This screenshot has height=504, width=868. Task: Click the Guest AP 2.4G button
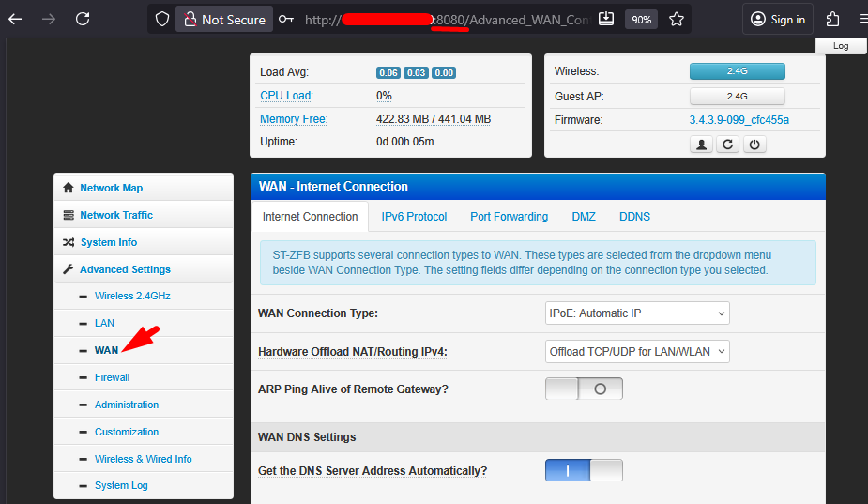click(x=737, y=96)
